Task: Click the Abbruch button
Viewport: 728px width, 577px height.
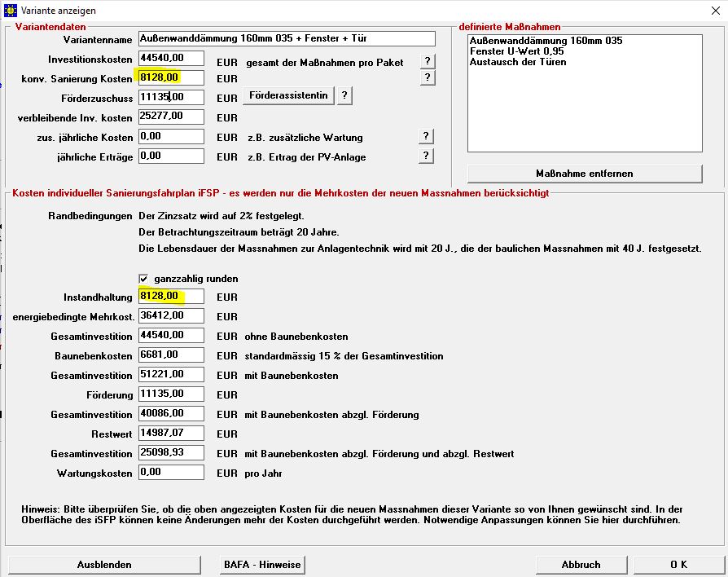Action: (x=581, y=565)
